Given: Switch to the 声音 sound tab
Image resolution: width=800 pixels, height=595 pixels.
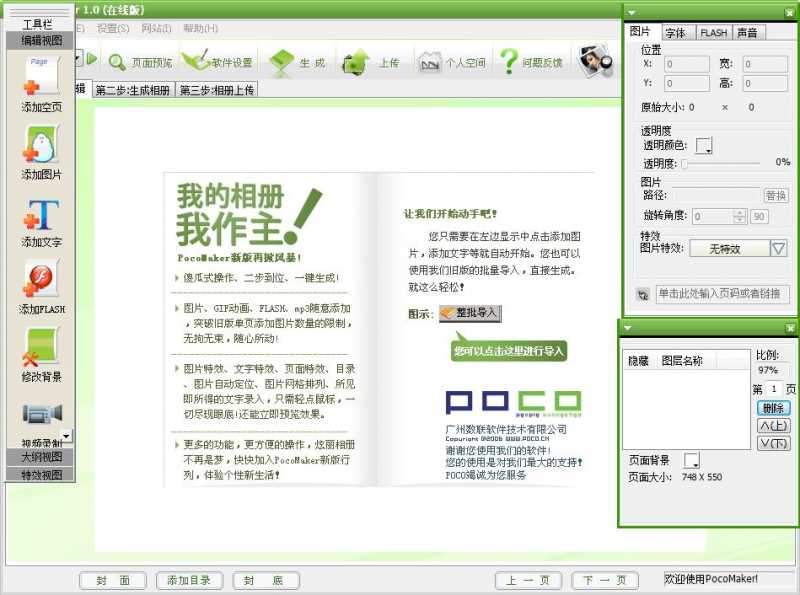Looking at the screenshot, I should (747, 32).
